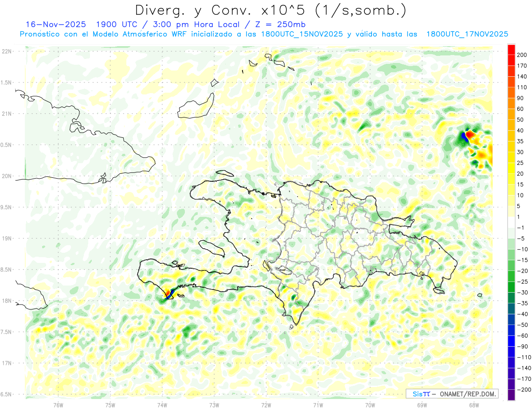Click the '75W' longitude label

[x=110, y=405]
